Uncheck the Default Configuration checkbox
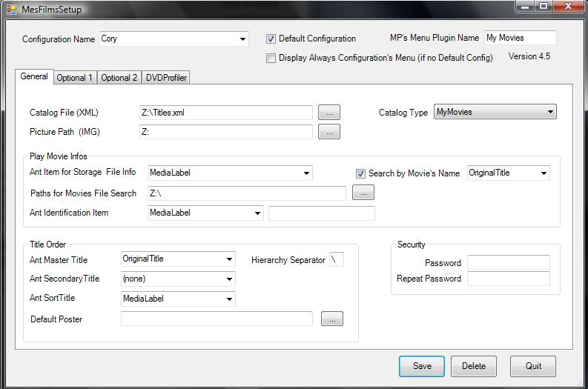Image resolution: width=588 pixels, height=389 pixels. [x=271, y=39]
